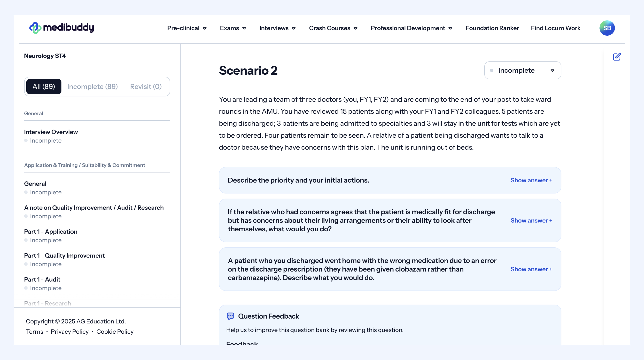Image resolution: width=644 pixels, height=360 pixels.
Task: Switch to the Incomplete (89) tab
Action: [93, 87]
